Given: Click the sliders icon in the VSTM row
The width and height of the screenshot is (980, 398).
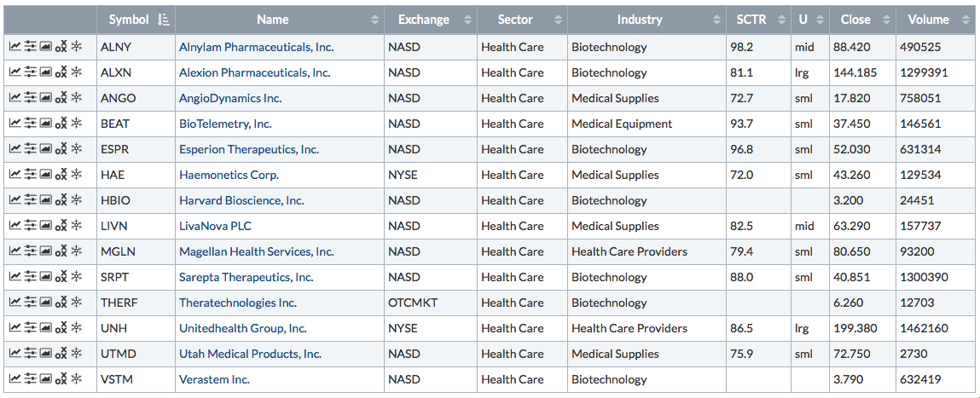Looking at the screenshot, I should point(31,380).
